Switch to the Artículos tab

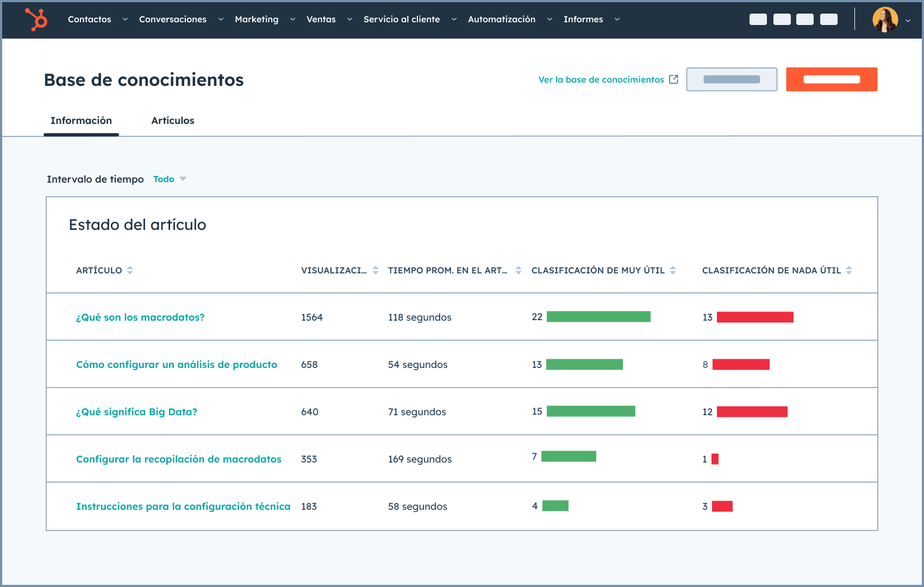click(x=172, y=121)
